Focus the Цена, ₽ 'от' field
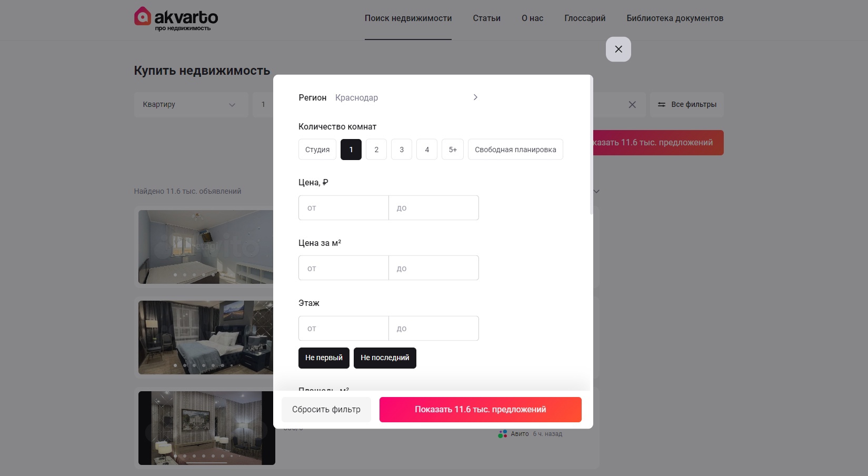This screenshot has height=476, width=868. pyautogui.click(x=344, y=208)
